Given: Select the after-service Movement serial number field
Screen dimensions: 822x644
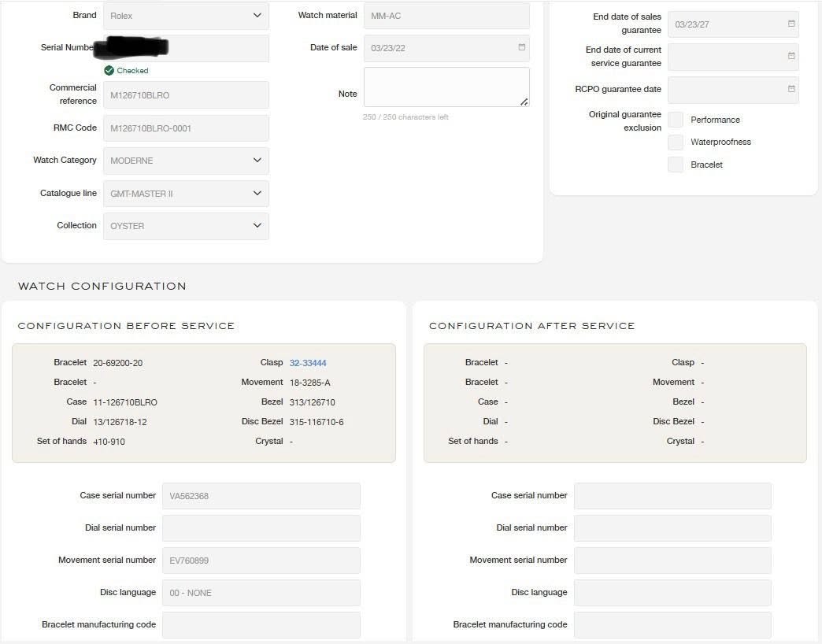Looking at the screenshot, I should click(672, 561).
